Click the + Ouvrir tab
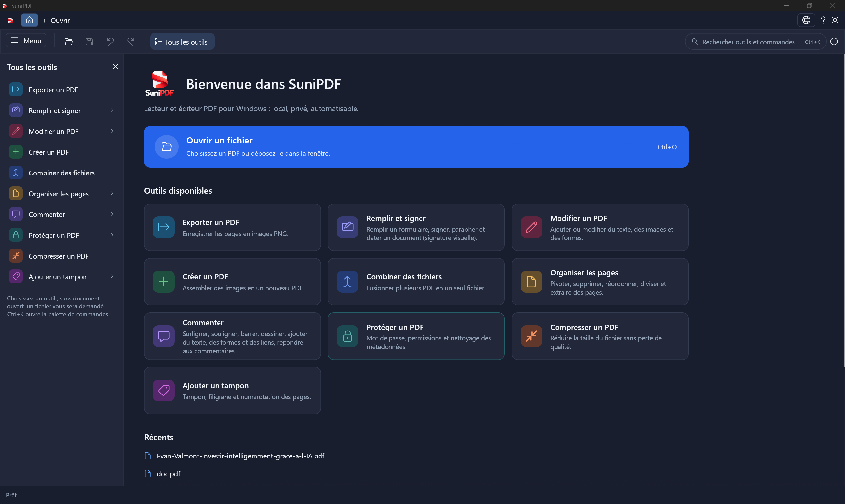 (x=56, y=21)
